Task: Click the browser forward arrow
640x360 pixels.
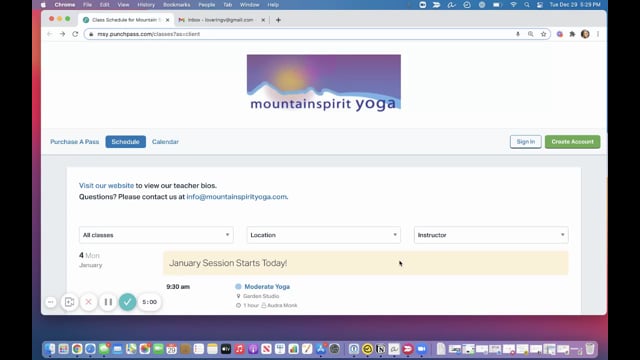Action: [x=62, y=34]
